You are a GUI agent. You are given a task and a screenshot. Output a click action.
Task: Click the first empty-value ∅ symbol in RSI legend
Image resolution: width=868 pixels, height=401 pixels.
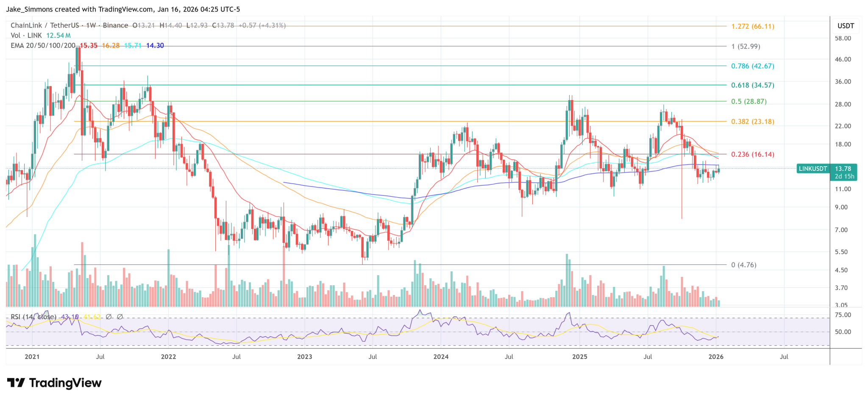click(108, 317)
